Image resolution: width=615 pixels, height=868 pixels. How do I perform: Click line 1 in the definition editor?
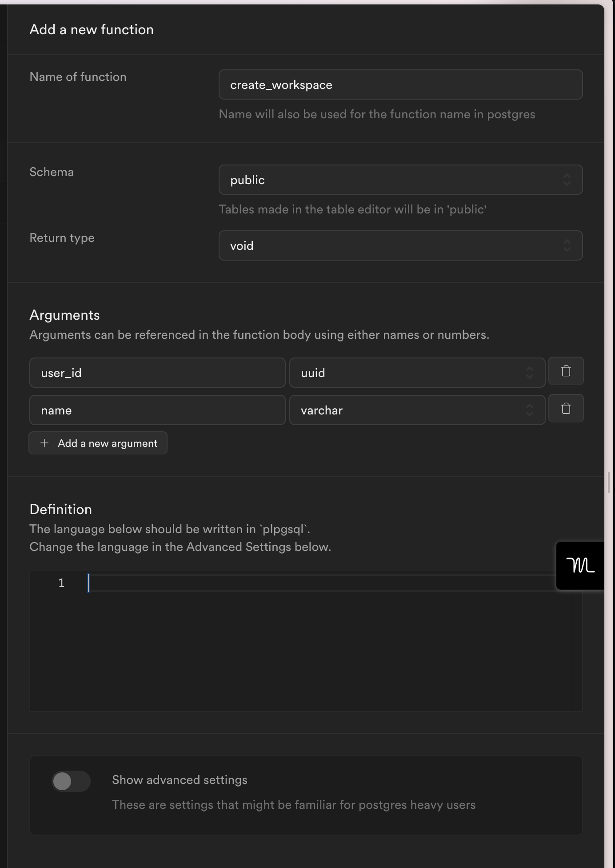click(x=311, y=583)
